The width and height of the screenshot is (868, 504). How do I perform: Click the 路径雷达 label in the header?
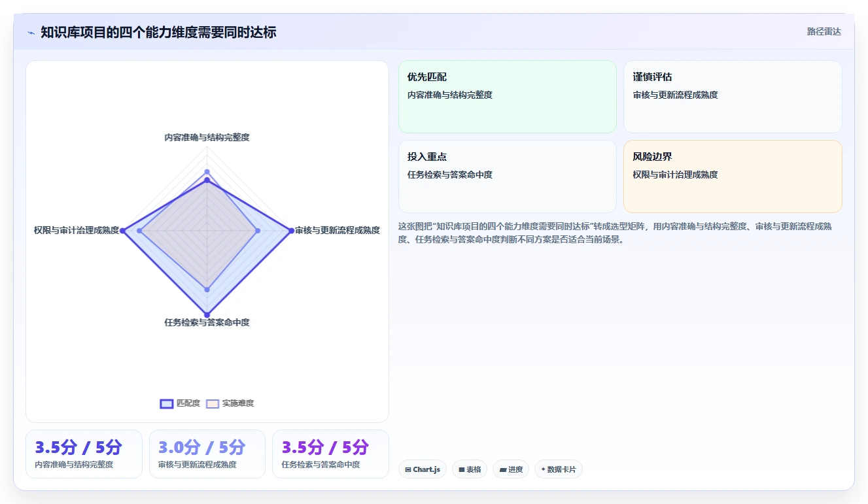click(824, 31)
